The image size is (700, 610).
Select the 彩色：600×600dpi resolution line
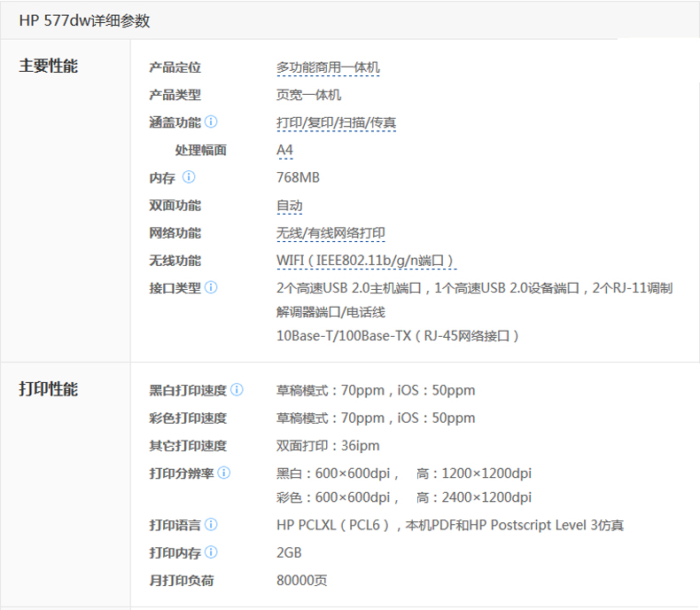404,497
